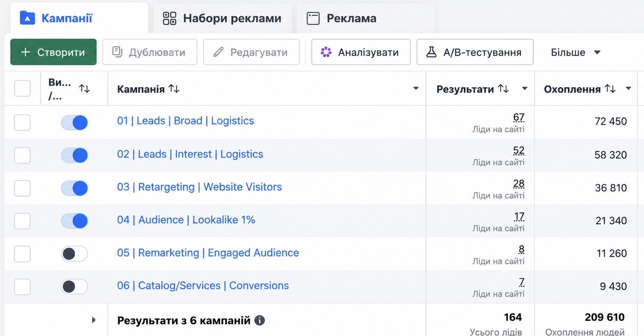Viewport: 644px width, 336px height.
Task: Turn off the 01 Leads Broad Logistics campaign
Action: pyautogui.click(x=74, y=122)
